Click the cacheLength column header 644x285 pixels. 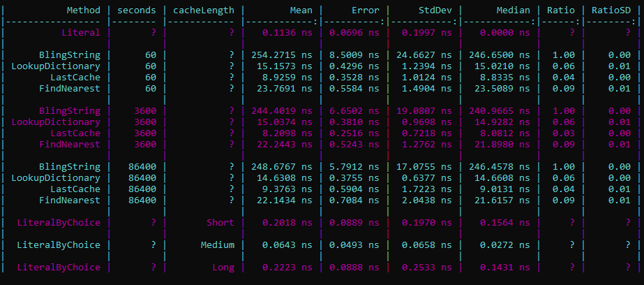click(204, 10)
